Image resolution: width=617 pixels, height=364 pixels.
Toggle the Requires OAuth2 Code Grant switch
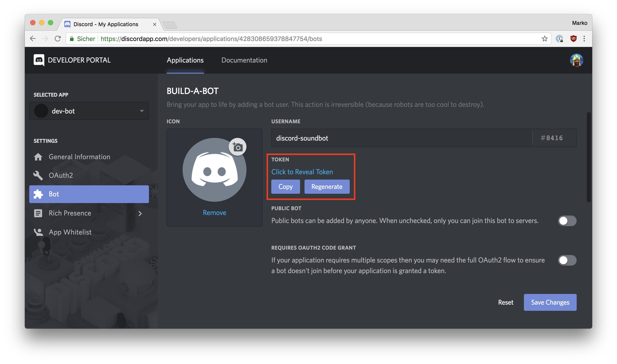pyautogui.click(x=567, y=260)
